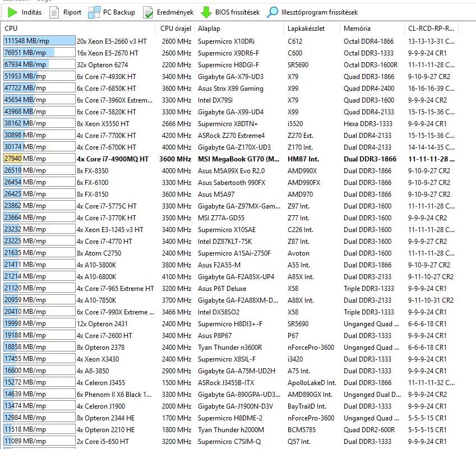Click the Illesztőprogram frissítések magnifier icon
The width and height of the screenshot is (476, 449).
tap(272, 12)
